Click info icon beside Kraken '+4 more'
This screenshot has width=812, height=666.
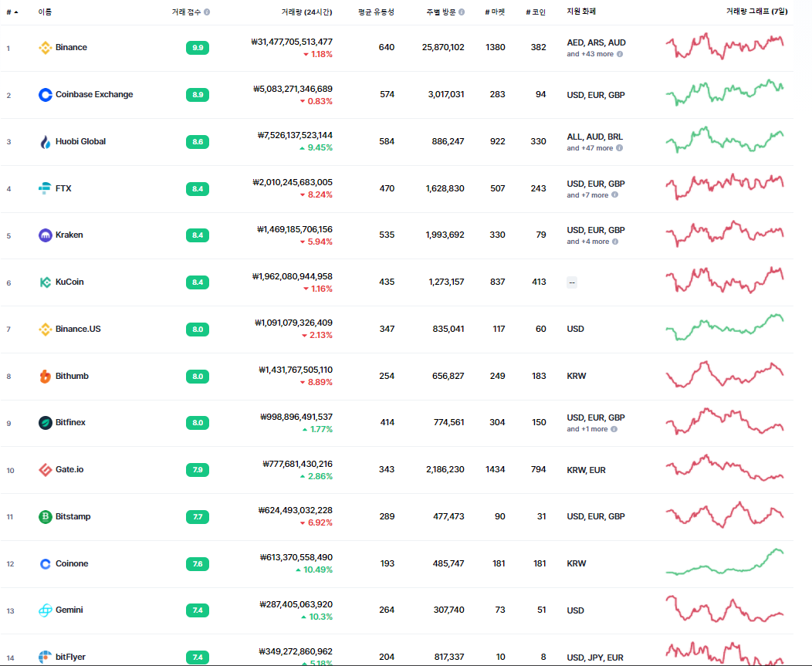coord(615,242)
